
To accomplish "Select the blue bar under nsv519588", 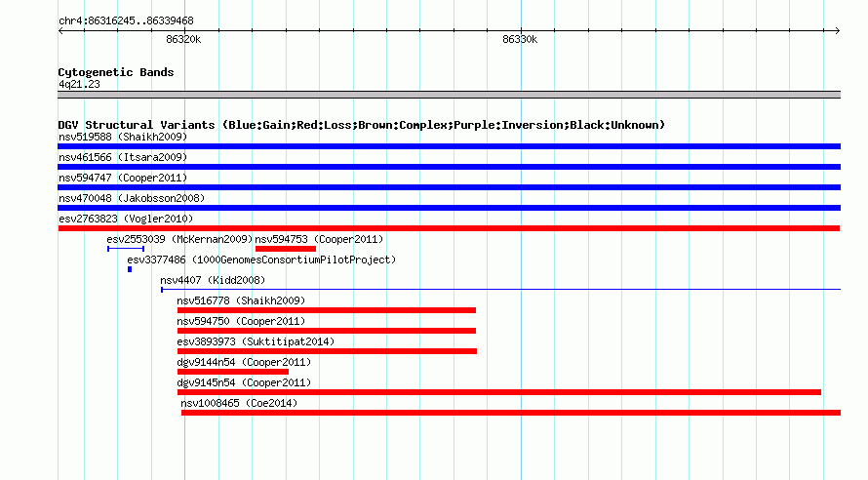I will point(449,146).
